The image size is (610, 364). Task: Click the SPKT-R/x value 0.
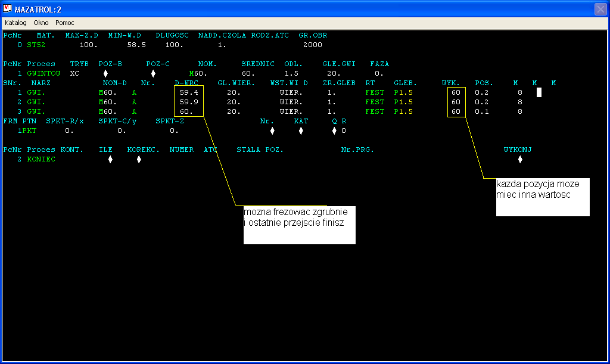tap(69, 130)
